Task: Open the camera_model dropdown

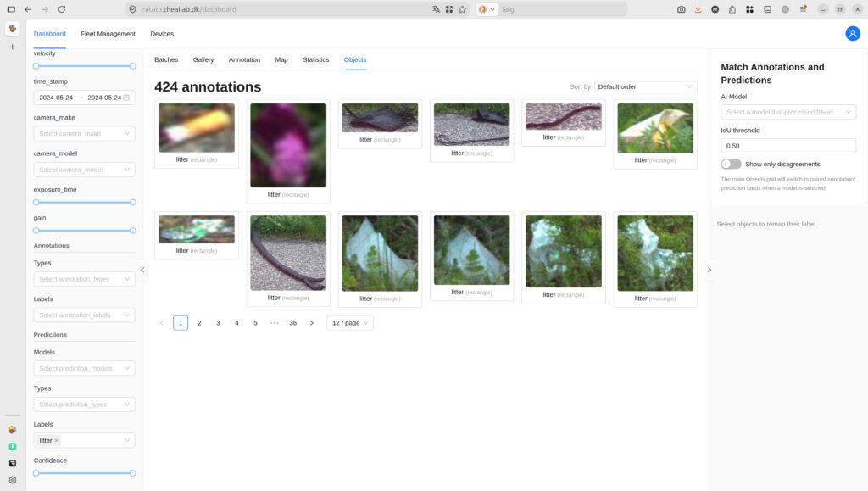Action: pyautogui.click(x=84, y=170)
